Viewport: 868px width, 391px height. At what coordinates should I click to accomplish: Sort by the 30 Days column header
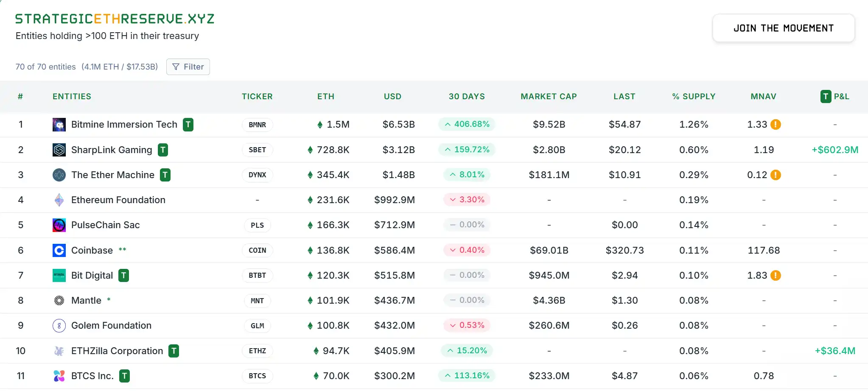coord(466,97)
